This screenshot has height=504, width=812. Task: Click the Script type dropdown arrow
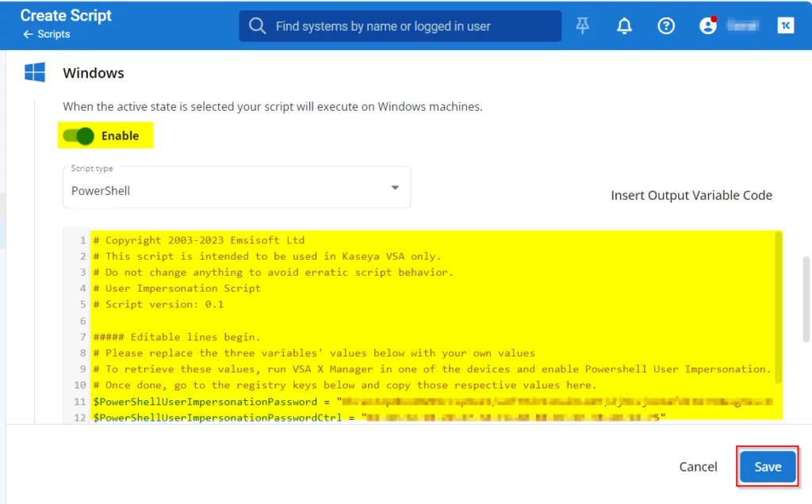(x=395, y=188)
